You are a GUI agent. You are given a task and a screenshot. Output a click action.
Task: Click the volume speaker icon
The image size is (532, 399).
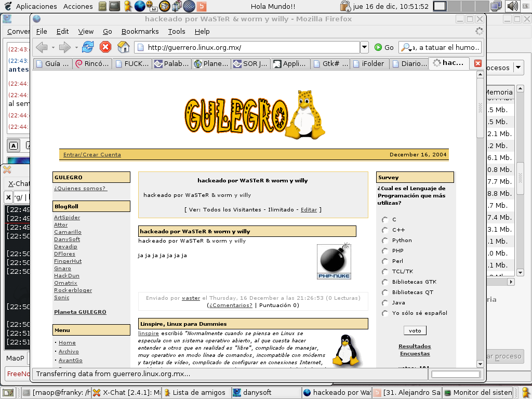pos(512,6)
